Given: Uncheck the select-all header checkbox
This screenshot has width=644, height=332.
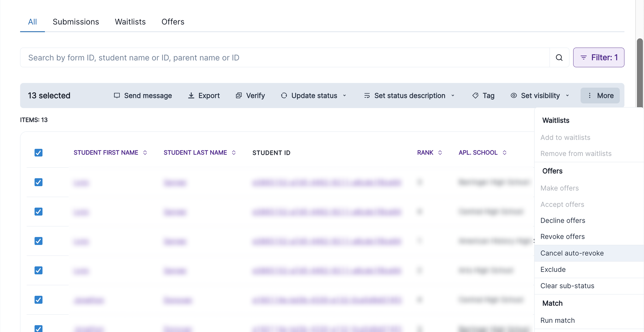Looking at the screenshot, I should [39, 153].
